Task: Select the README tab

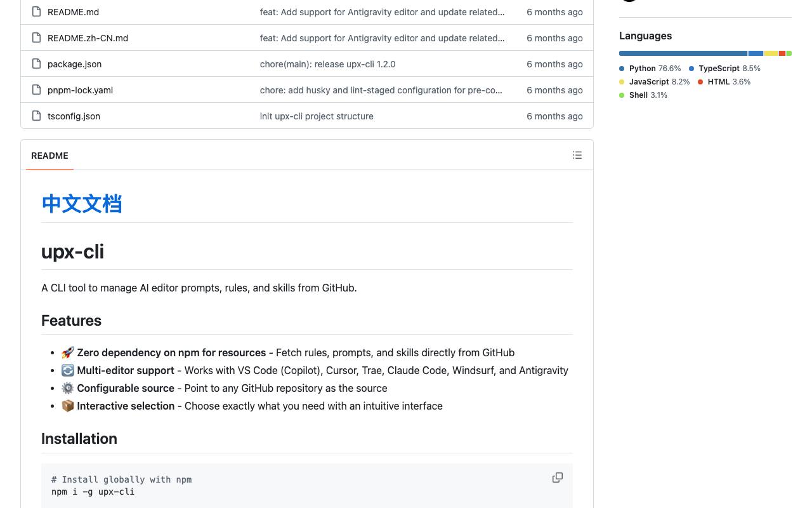Action: coord(49,156)
